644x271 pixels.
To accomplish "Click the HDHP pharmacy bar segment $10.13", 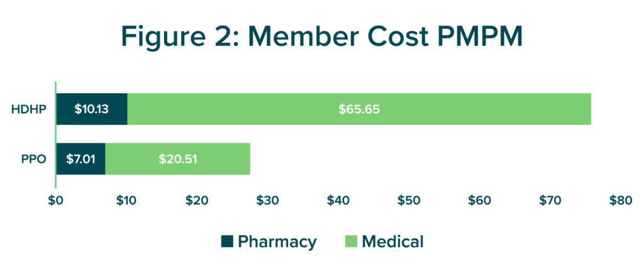I will [92, 109].
